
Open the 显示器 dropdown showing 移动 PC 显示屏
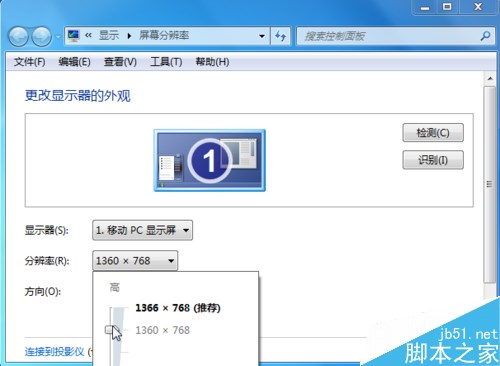pyautogui.click(x=142, y=230)
